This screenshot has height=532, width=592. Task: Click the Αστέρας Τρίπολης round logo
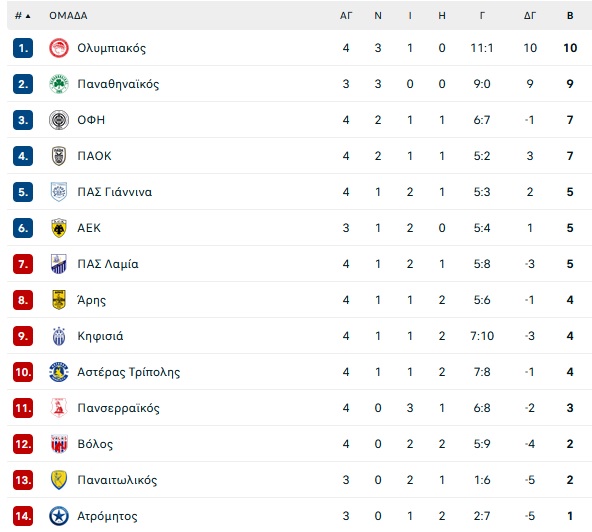click(59, 372)
